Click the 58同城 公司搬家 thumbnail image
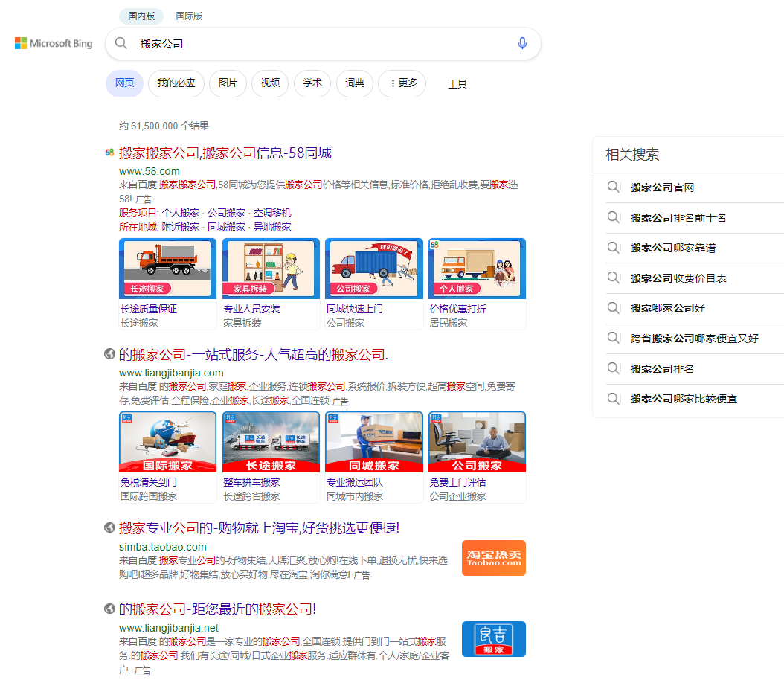Viewport: 784px width, 680px height. [374, 269]
